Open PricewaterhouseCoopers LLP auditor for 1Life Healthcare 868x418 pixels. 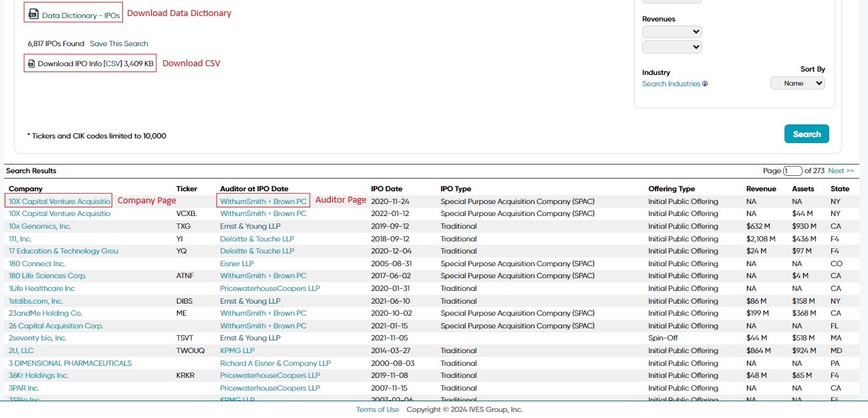(x=270, y=288)
